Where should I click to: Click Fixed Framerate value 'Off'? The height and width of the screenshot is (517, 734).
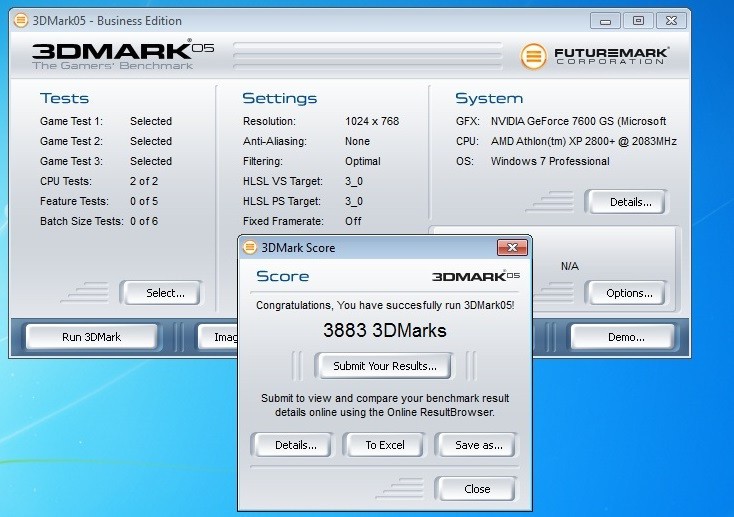353,222
